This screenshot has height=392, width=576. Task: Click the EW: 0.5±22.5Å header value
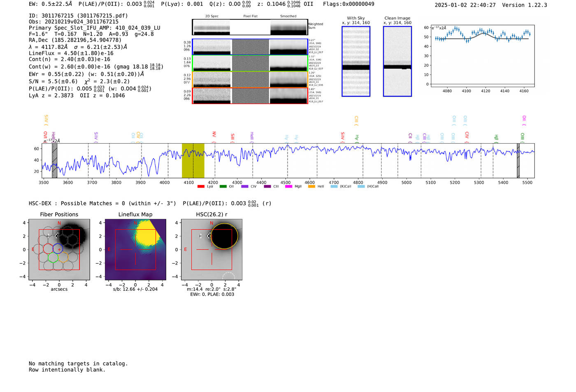50,4
